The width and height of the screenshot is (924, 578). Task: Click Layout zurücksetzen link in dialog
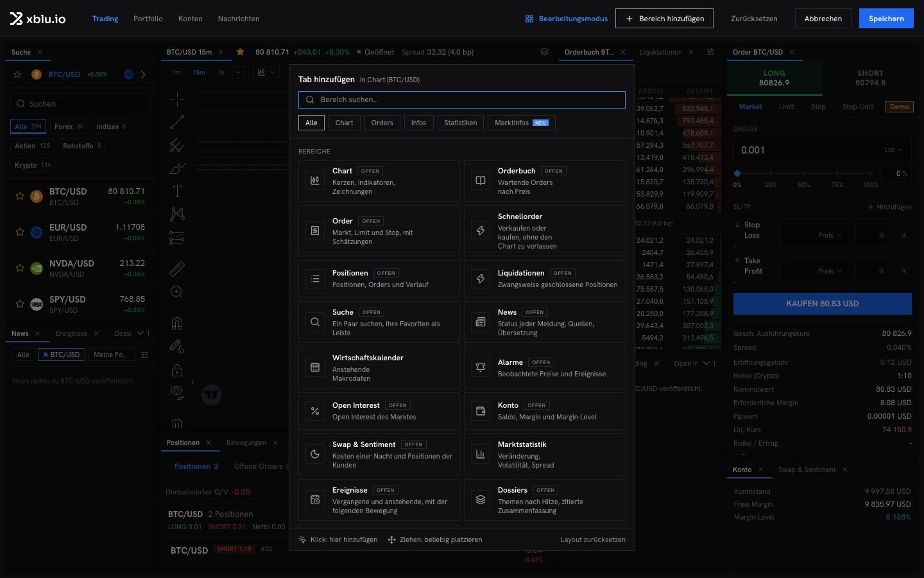(x=593, y=539)
